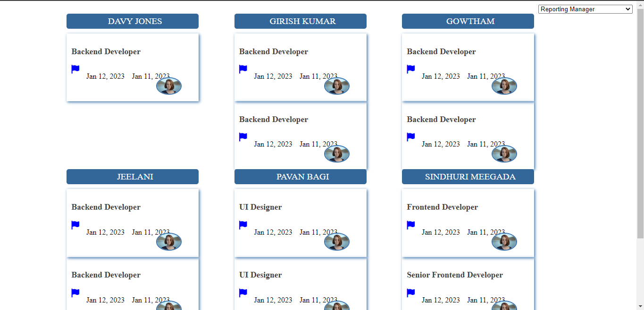Image resolution: width=644 pixels, height=310 pixels.
Task: Select Backend Developer title in Gowtham's top card
Action: 442,52
